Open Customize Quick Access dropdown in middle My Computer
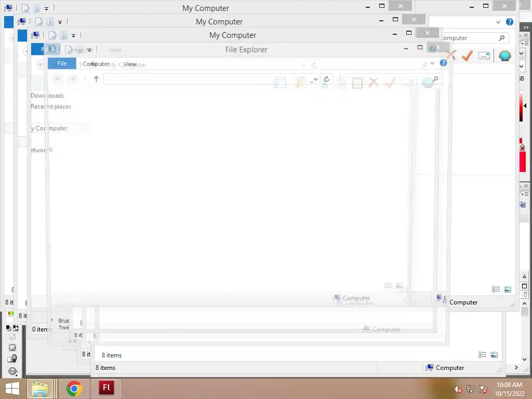This screenshot has width=532, height=399. [x=60, y=22]
